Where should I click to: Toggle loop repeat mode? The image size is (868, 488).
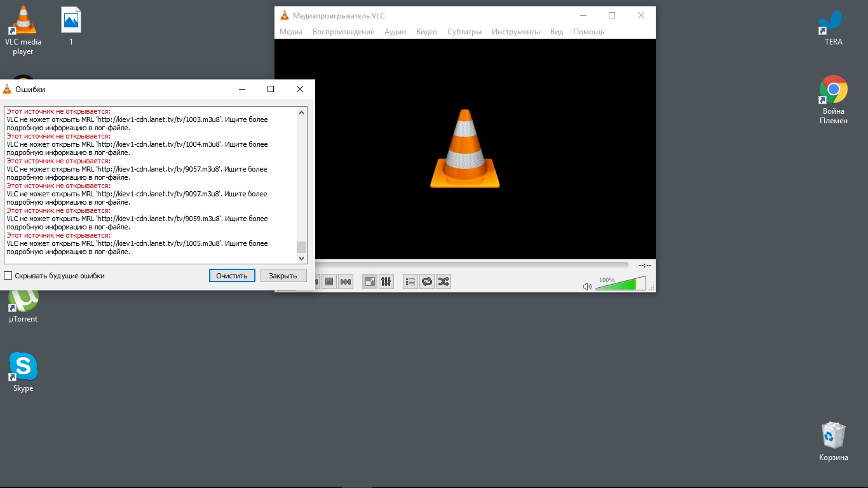pyautogui.click(x=427, y=281)
